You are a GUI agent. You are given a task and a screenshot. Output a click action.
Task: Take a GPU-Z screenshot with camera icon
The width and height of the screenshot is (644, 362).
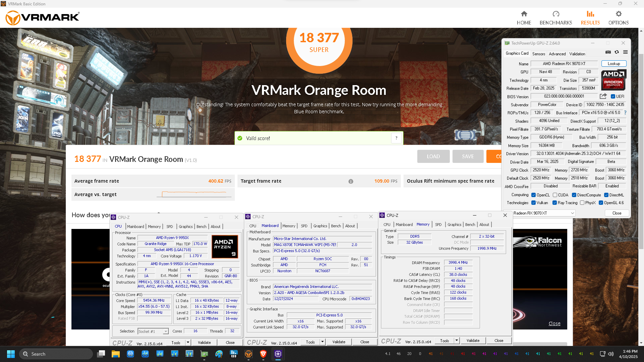tap(608, 52)
